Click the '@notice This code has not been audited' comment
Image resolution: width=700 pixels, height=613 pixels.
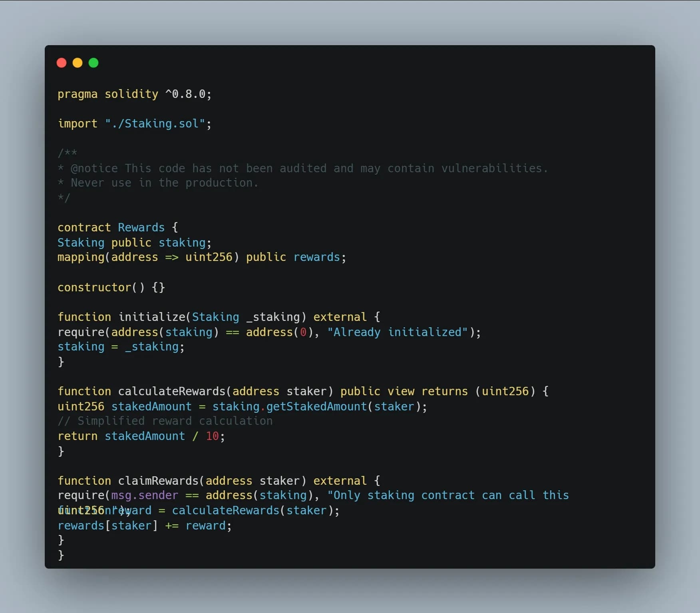(199, 168)
